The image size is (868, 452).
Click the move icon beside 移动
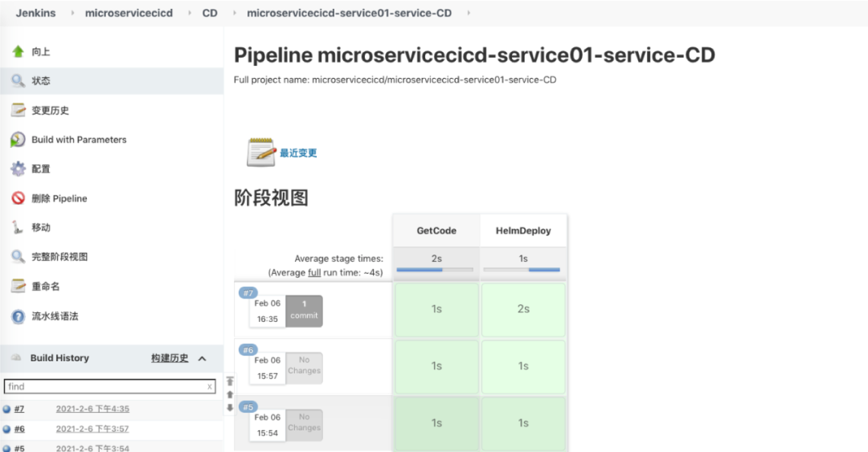(x=18, y=227)
